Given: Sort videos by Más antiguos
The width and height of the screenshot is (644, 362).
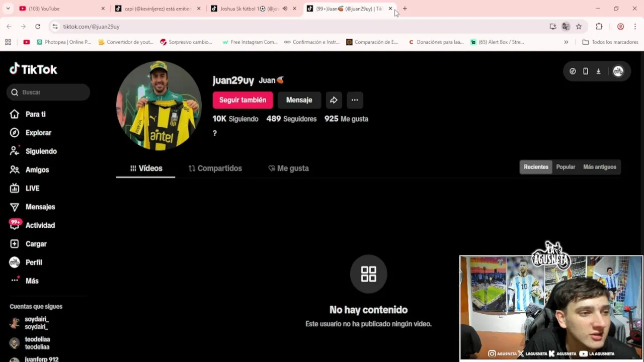Looking at the screenshot, I should coord(599,167).
